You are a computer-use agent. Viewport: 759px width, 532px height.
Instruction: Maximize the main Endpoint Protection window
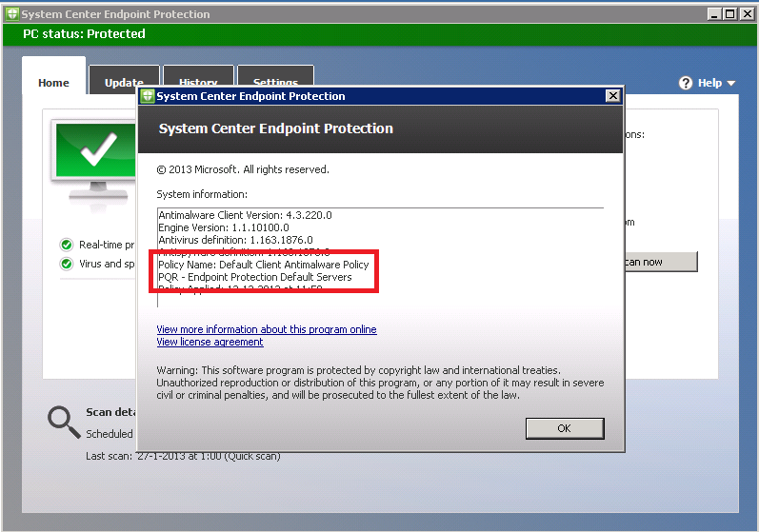730,14
